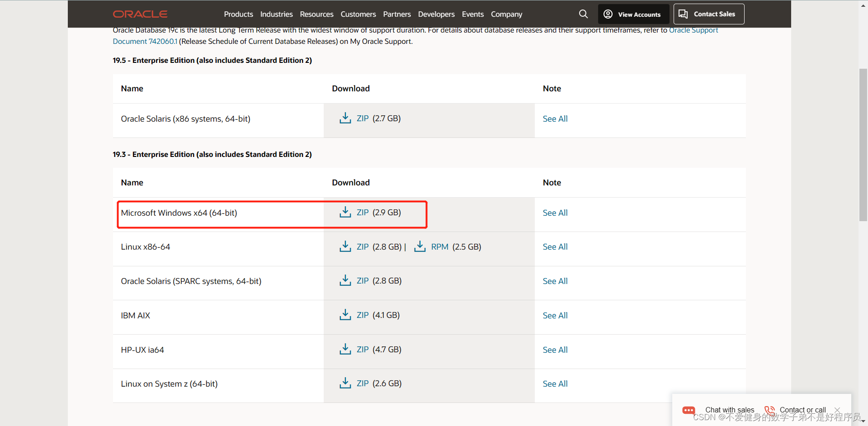868x426 pixels.
Task: Click See All for Linux x86-64
Action: click(555, 246)
